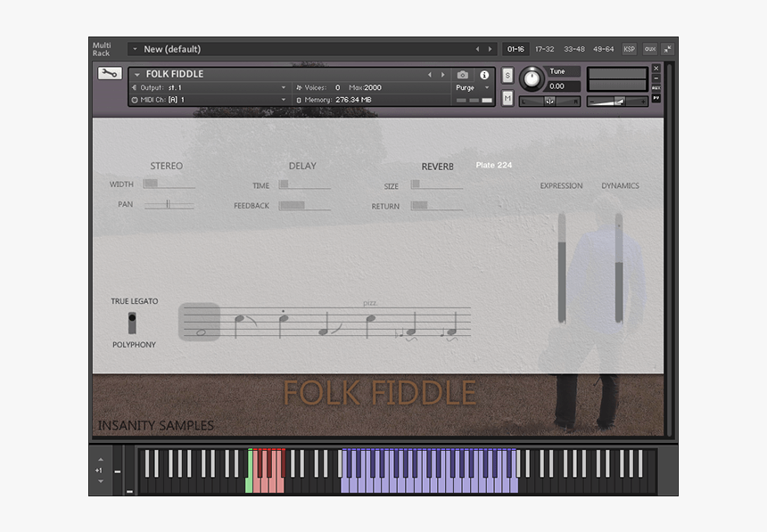This screenshot has height=532, width=767.
Task: Remove the instrument with the X icon
Action: click(x=656, y=69)
